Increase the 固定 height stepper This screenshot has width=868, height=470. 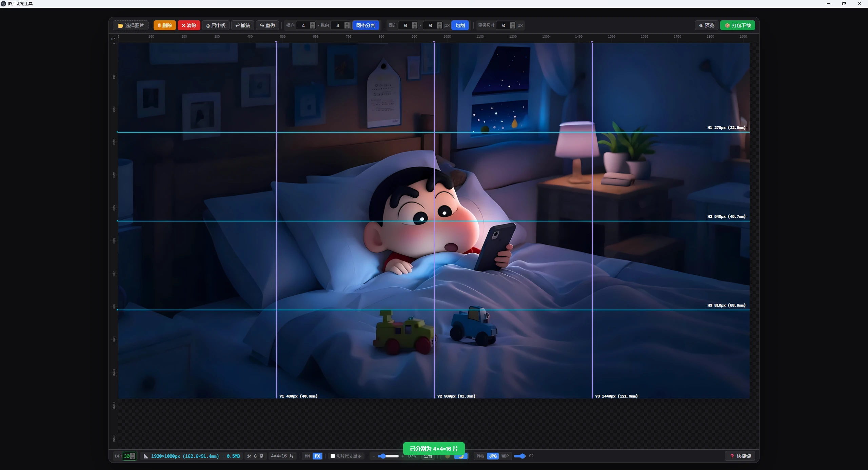(439, 24)
